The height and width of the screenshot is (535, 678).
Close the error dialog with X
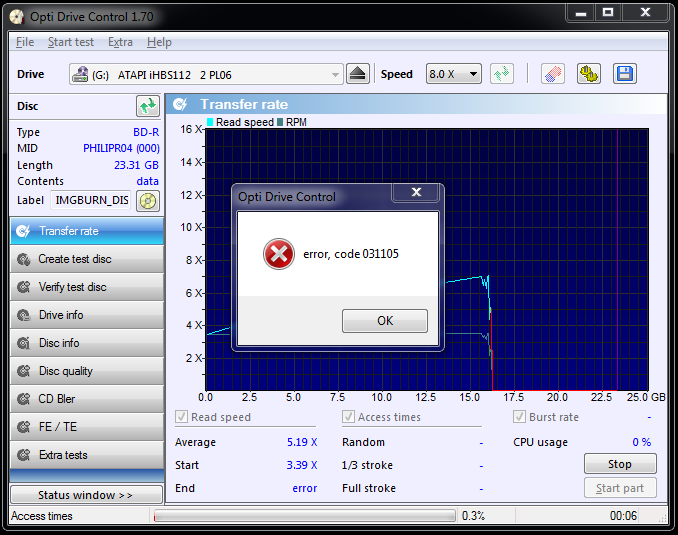coord(416,192)
